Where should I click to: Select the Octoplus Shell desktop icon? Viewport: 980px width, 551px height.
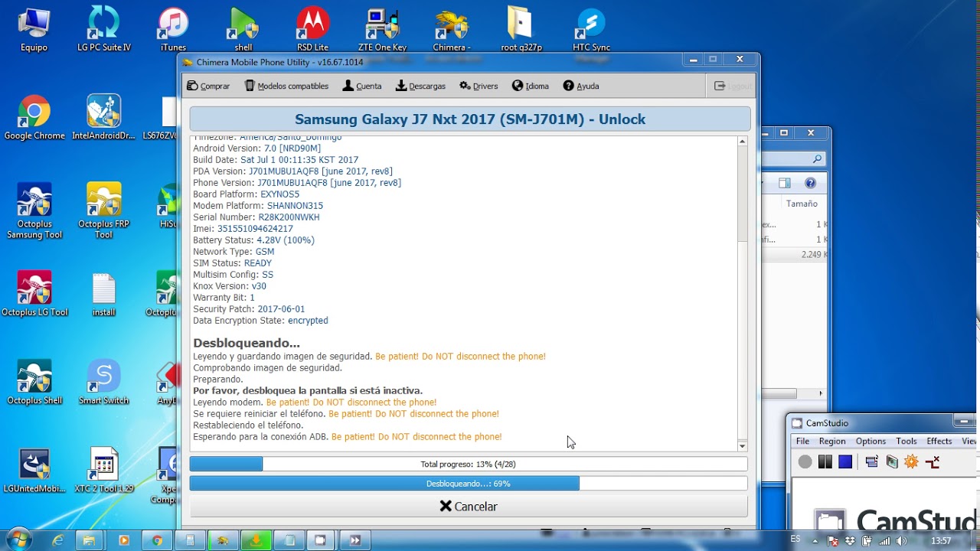[x=34, y=381]
